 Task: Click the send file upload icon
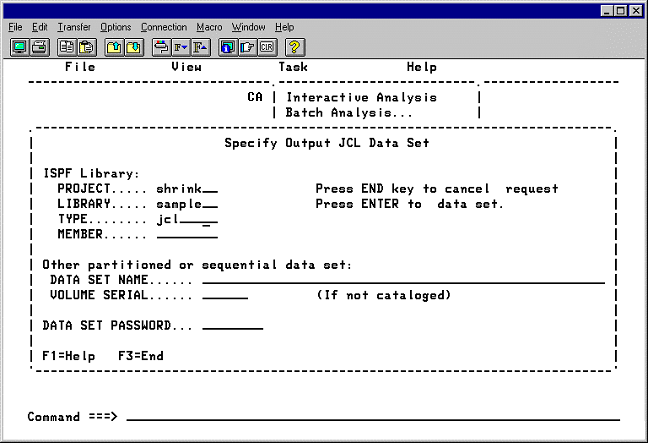point(114,46)
